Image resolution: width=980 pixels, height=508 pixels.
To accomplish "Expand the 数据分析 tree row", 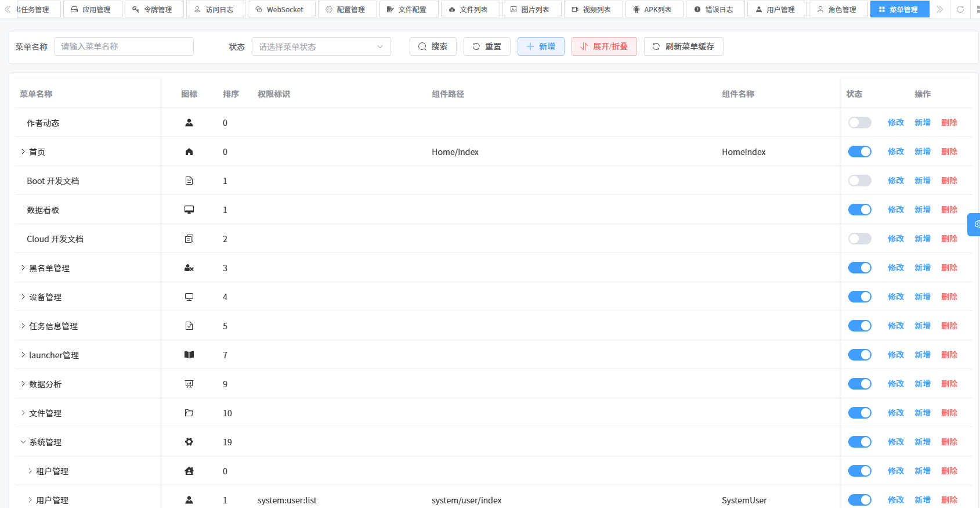I will click(x=23, y=384).
